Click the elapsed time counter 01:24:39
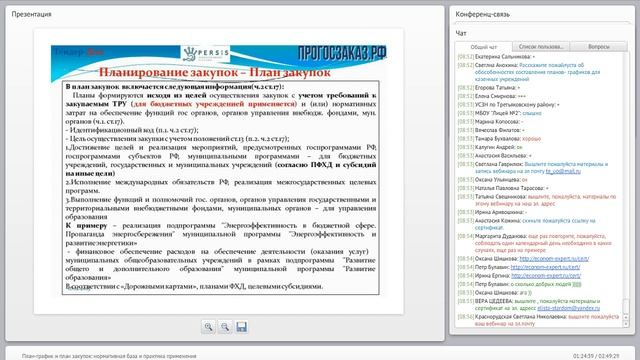The image size is (640, 360). pyautogui.click(x=583, y=356)
